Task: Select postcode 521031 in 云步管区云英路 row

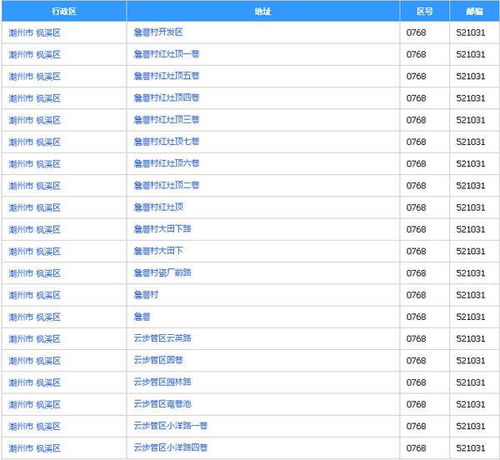Action: [470, 339]
